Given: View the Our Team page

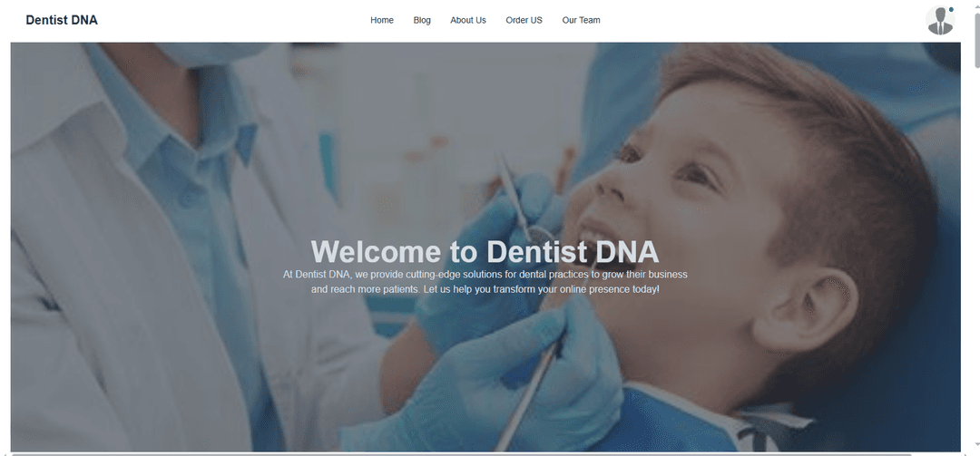Looking at the screenshot, I should (x=582, y=20).
